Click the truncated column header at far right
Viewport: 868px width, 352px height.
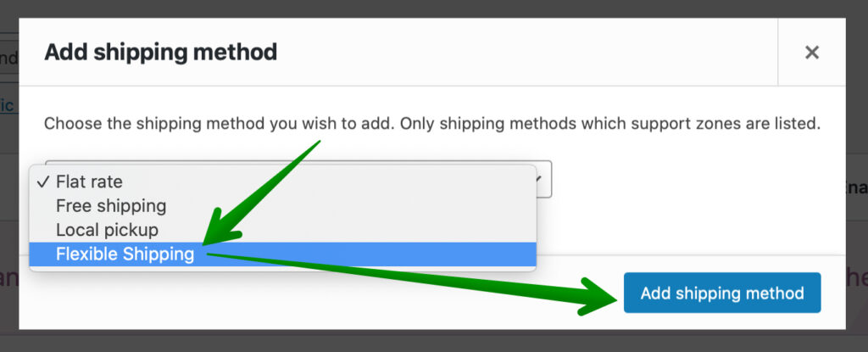pos(857,189)
